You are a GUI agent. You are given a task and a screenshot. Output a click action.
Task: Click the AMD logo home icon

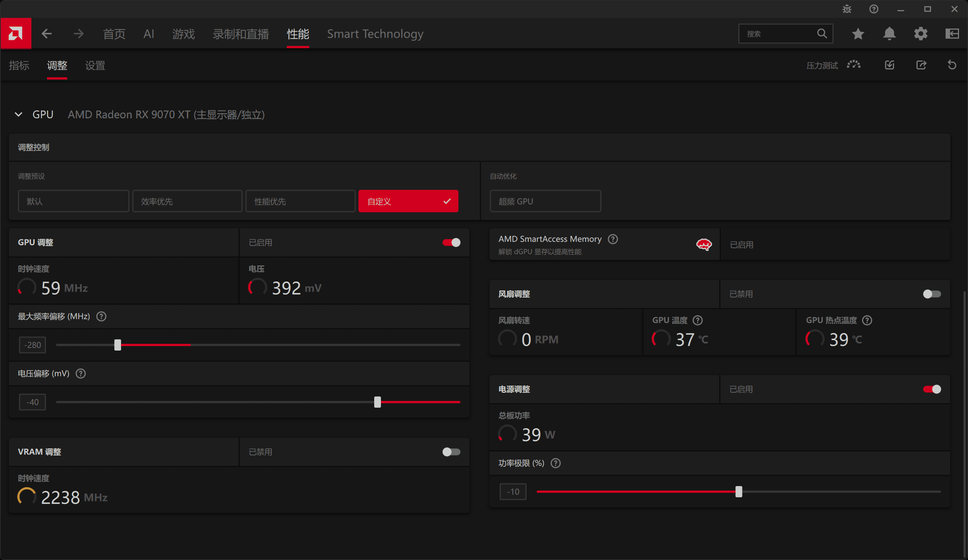pos(16,34)
